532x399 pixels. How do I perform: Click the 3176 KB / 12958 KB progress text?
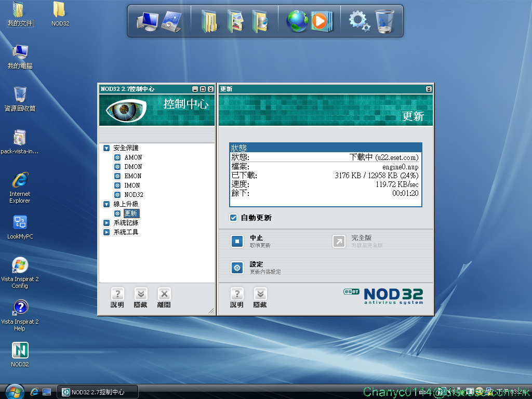pyautogui.click(x=377, y=176)
